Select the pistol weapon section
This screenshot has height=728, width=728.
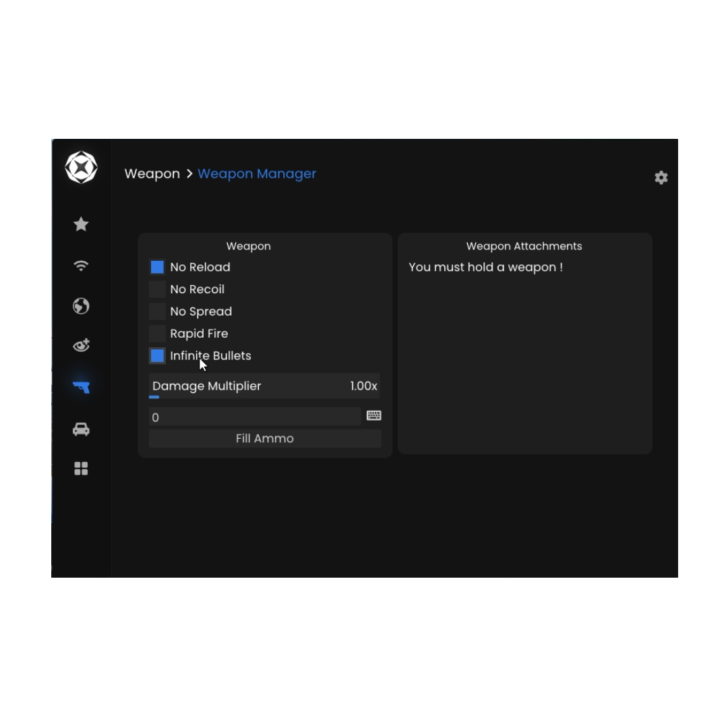click(x=81, y=387)
